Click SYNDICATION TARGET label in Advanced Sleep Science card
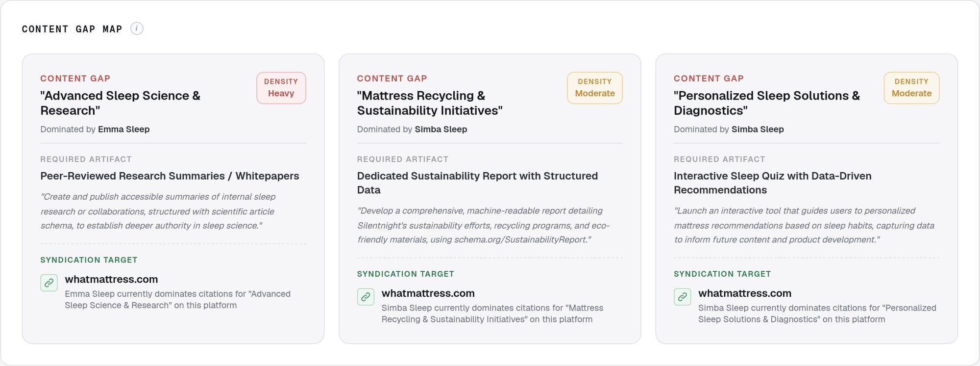Viewport: 980px width, 366px height. click(x=89, y=260)
